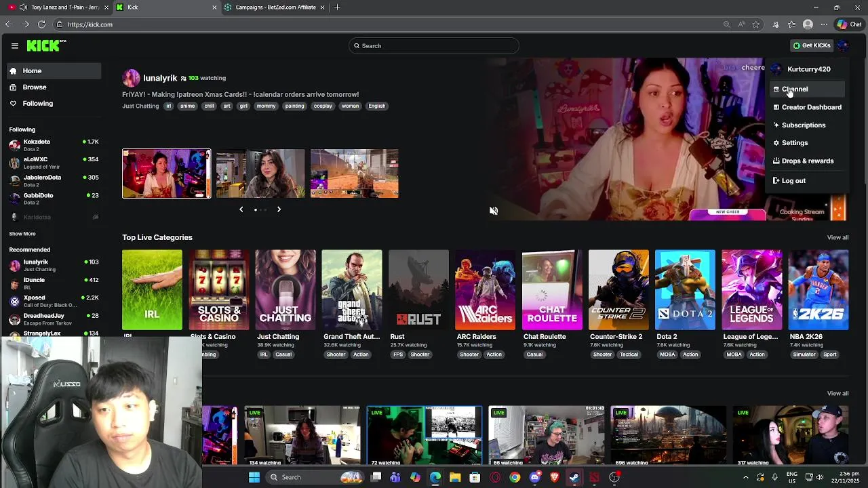This screenshot has width=868, height=488.
Task: Show hidden system tray icons
Action: tap(746, 477)
